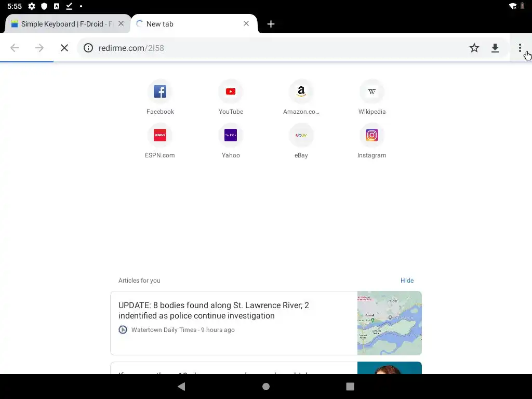
Task: Tap the letter A notification icon
Action: click(x=57, y=6)
